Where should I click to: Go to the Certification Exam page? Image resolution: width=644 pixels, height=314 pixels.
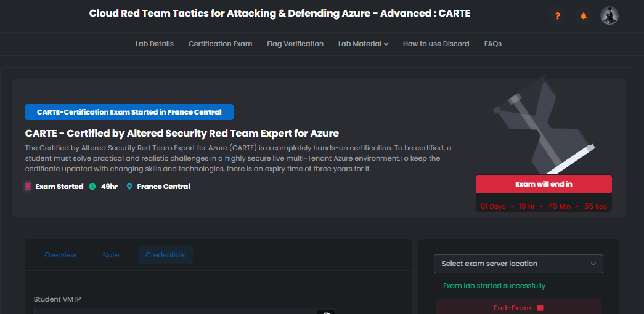(220, 44)
